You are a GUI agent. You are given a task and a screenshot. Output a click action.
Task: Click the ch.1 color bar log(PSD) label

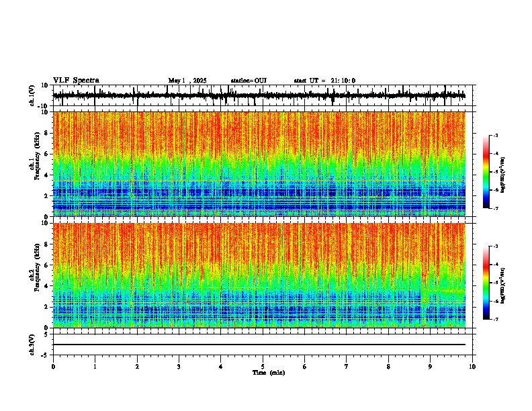(502, 175)
